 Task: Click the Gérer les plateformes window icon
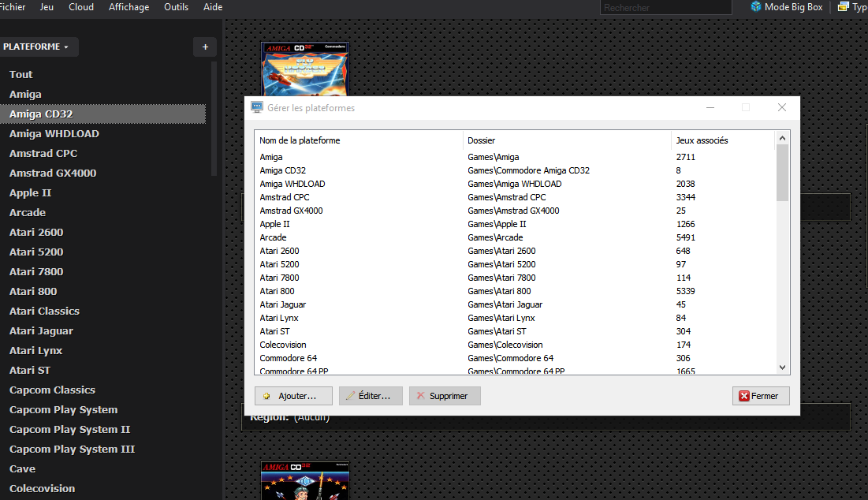click(x=257, y=107)
